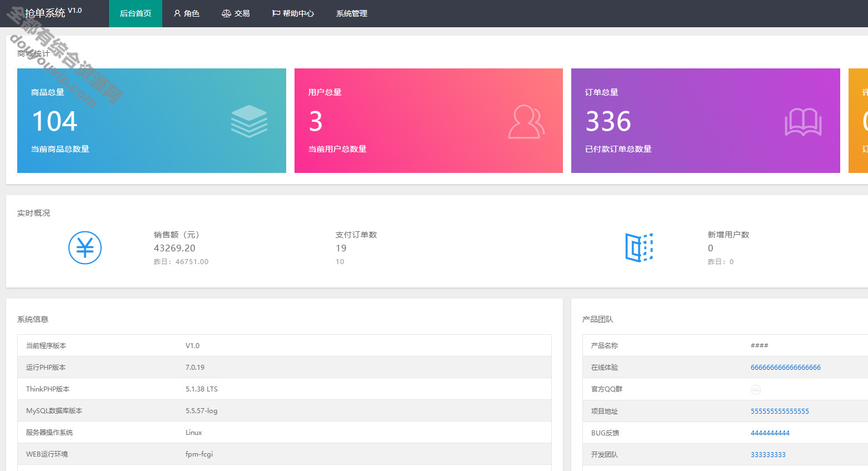Click the 当前商品总数量 caption
This screenshot has width=868, height=471.
pos(60,149)
